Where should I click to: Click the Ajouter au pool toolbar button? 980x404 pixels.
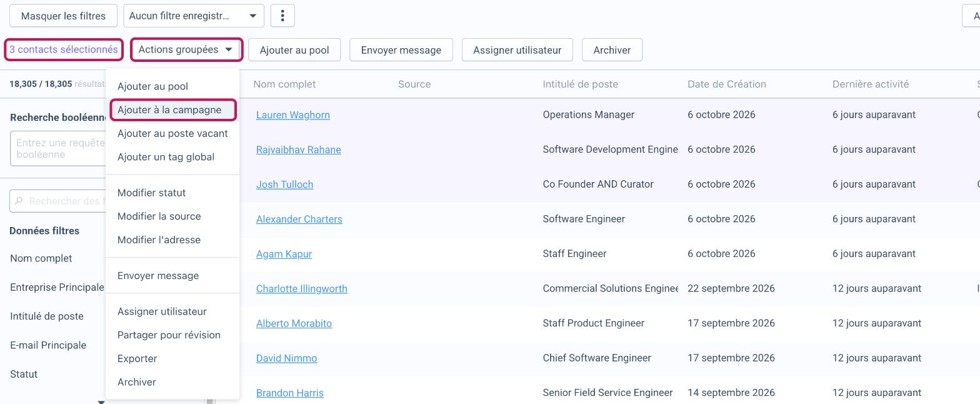[294, 50]
